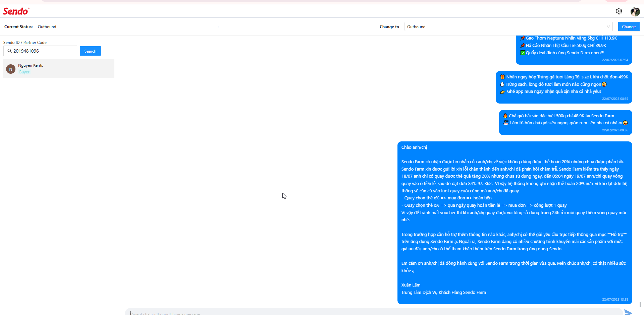Click the Gạo Thơm Neptune message line

(569, 38)
